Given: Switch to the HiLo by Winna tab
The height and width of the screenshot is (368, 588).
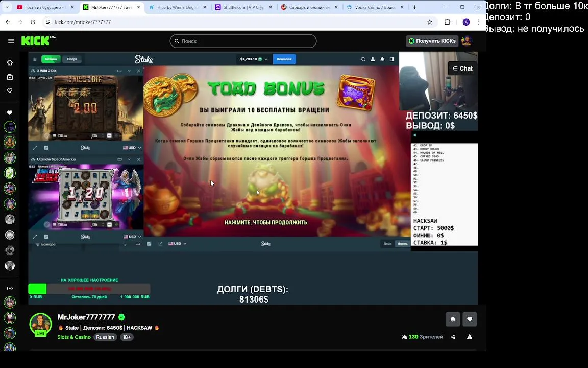Looking at the screenshot, I should 178,7.
